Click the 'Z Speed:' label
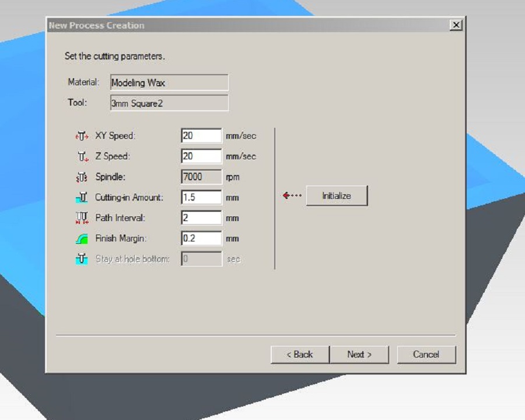525x420 pixels. coord(113,156)
